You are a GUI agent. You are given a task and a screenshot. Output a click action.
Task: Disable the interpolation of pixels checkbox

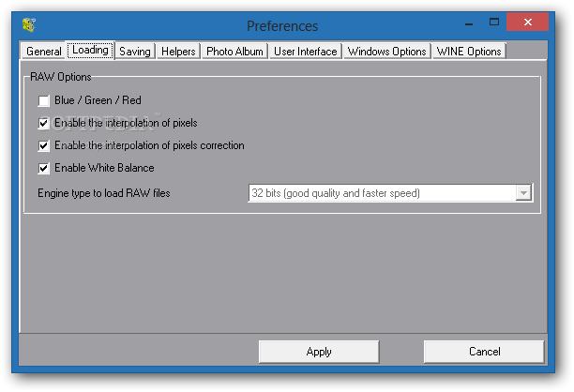[43, 124]
